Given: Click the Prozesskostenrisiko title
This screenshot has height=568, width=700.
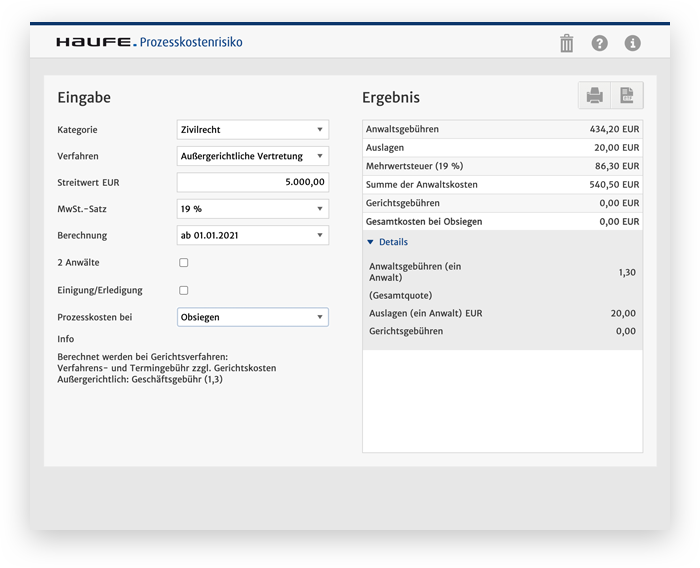Looking at the screenshot, I should [191, 43].
